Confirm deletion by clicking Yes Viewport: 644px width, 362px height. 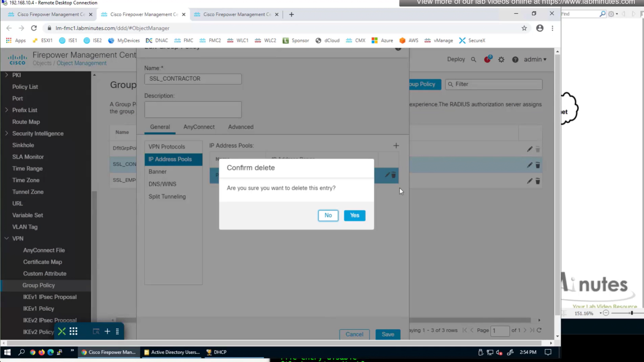coord(354,215)
